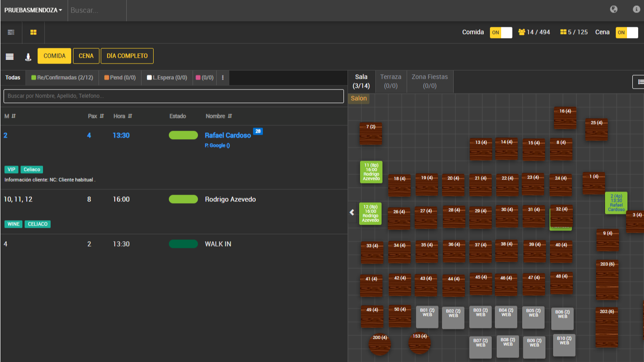This screenshot has height=362, width=644.
Task: Open the info icon in top bar
Action: pyautogui.click(x=636, y=9)
